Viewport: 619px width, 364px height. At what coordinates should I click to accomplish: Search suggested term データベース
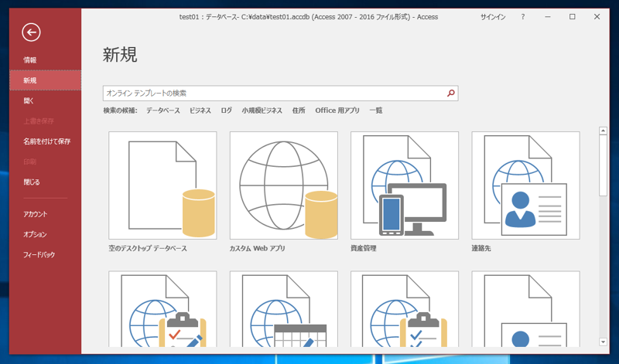point(163,111)
